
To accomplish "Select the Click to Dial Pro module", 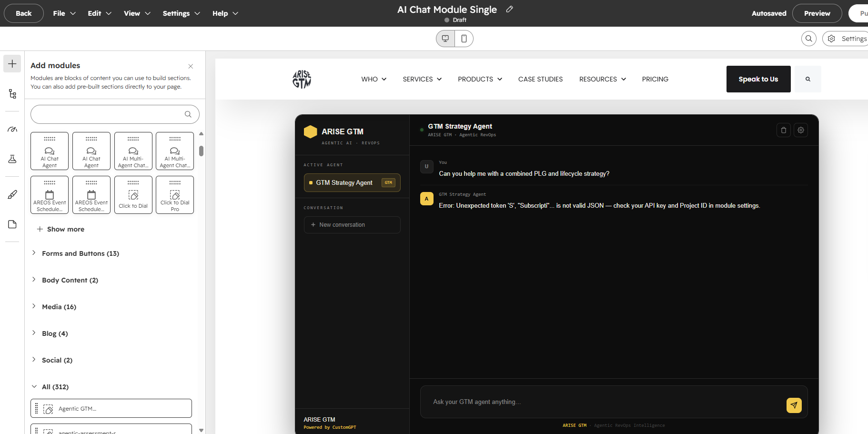I will pyautogui.click(x=175, y=195).
